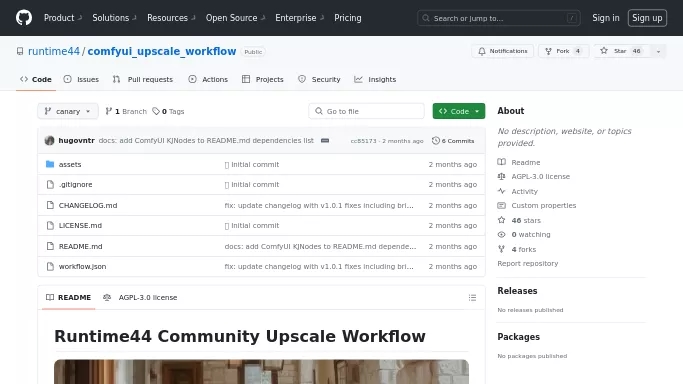This screenshot has width=683, height=384.
Task: Click the workflow.json file icon
Action: click(50, 266)
